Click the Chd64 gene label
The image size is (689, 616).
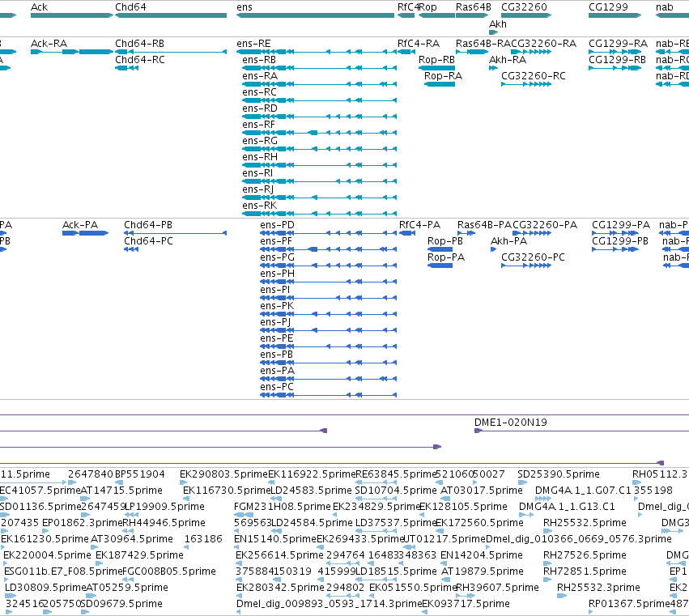(130, 7)
